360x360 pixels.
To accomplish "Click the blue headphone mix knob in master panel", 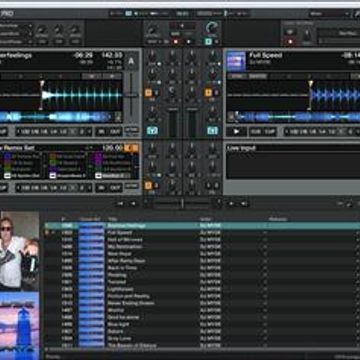I will pos(212,28).
